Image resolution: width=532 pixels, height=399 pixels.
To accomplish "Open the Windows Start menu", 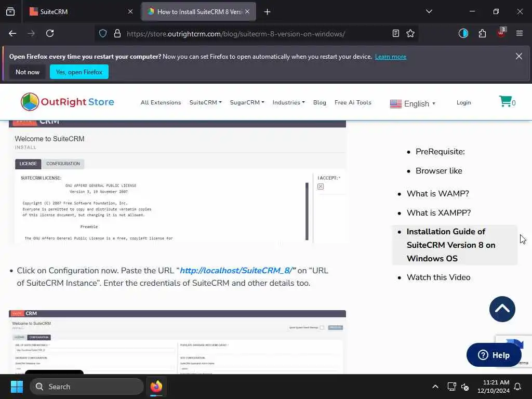I will pyautogui.click(x=17, y=387).
